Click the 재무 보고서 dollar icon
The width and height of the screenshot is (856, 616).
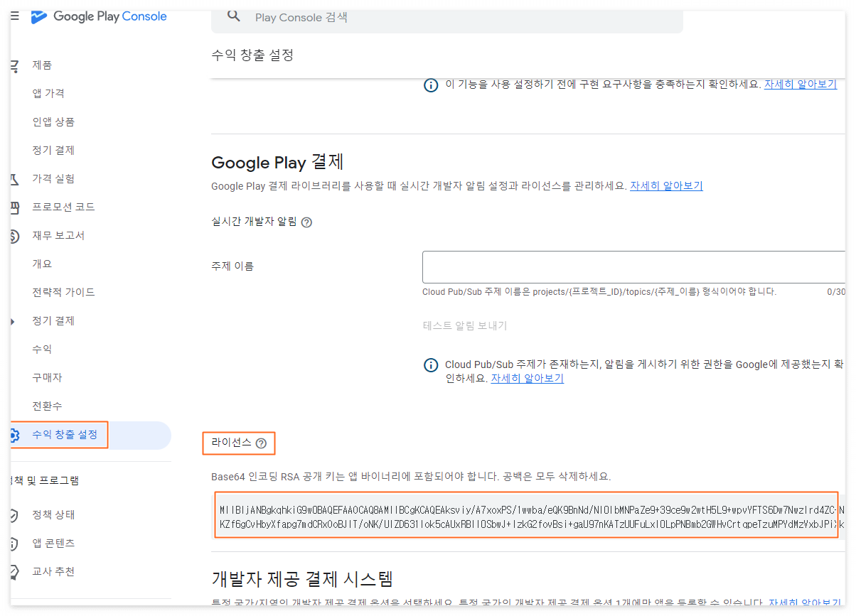pos(14,236)
